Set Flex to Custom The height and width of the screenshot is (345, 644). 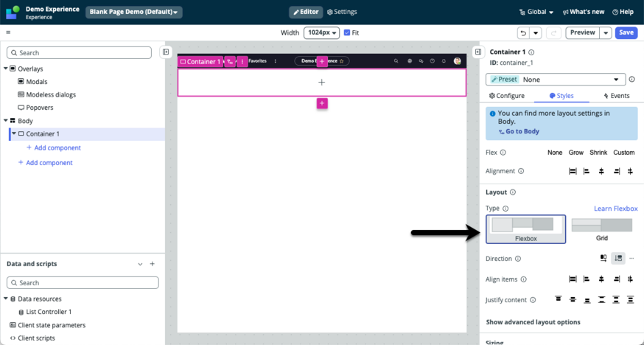coord(624,153)
